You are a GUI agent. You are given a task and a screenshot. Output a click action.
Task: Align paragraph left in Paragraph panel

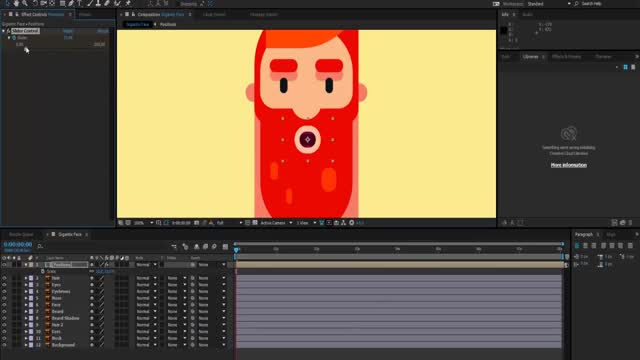pyautogui.click(x=577, y=246)
